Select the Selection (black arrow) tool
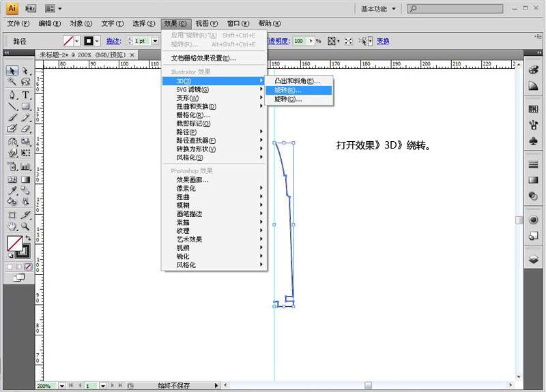 click(12, 71)
